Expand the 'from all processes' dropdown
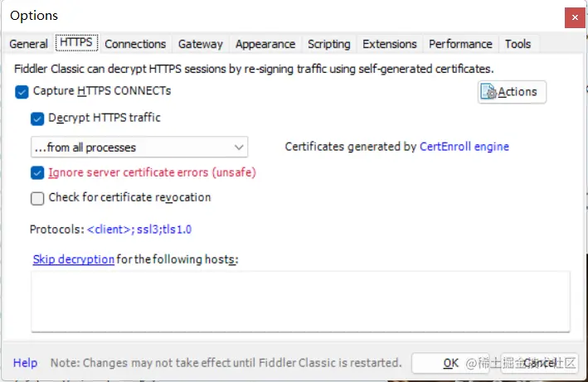The width and height of the screenshot is (588, 382). 139,147
